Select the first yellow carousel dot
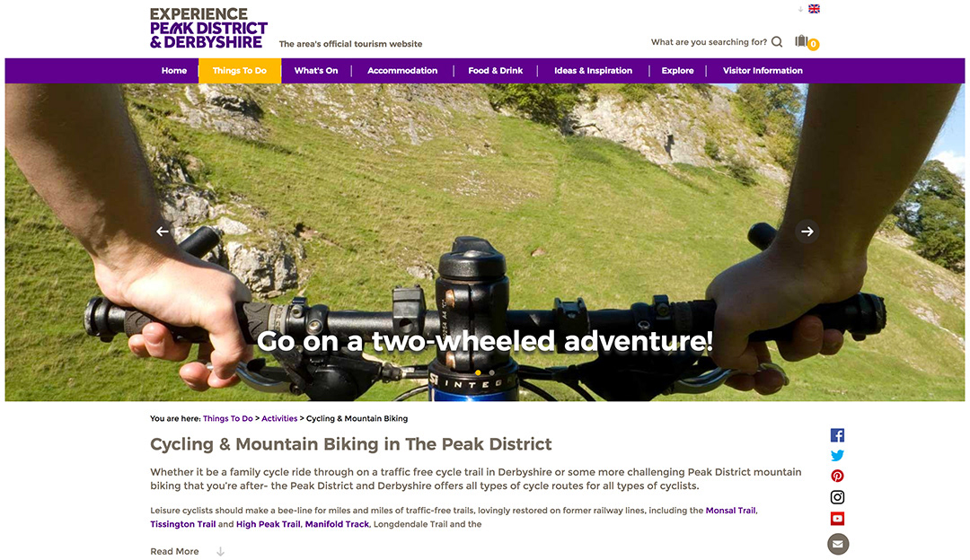 478,372
